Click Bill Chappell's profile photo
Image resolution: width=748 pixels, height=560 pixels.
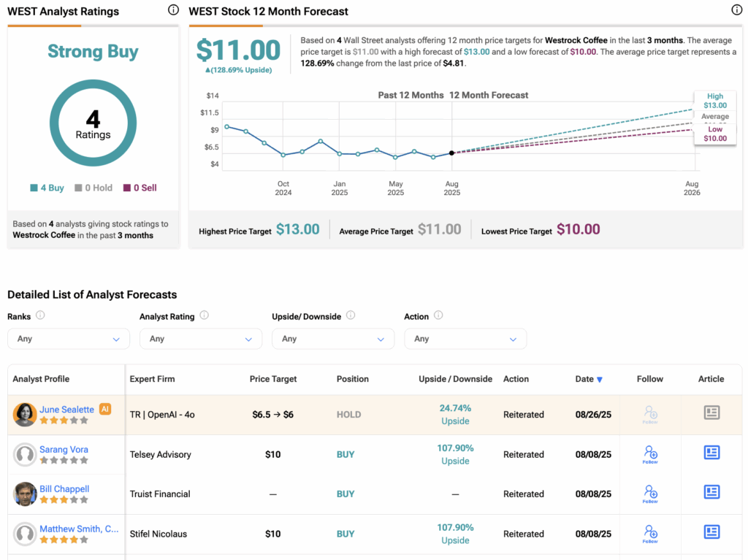(x=25, y=494)
